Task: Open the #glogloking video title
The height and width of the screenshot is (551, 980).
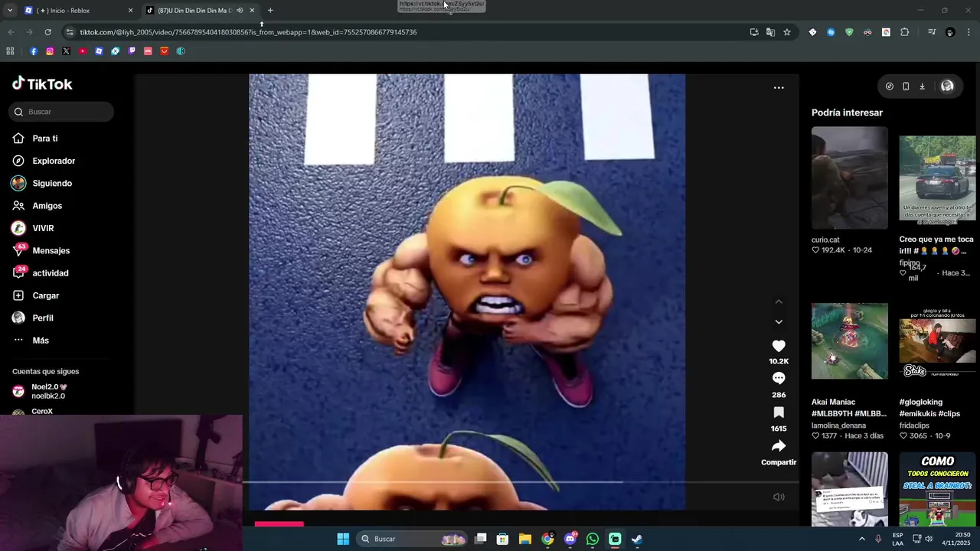Action: point(929,408)
